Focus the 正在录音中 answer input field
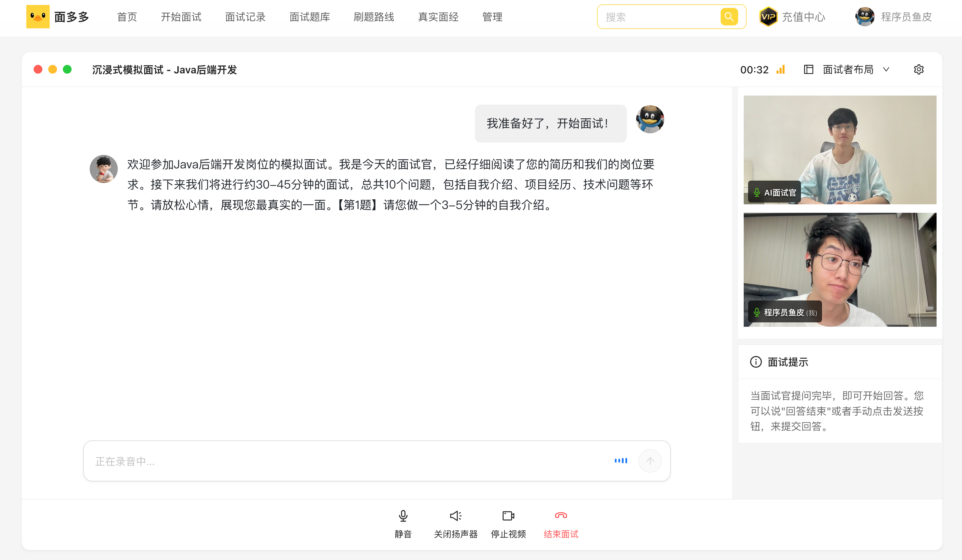The width and height of the screenshot is (962, 560). pos(344,461)
